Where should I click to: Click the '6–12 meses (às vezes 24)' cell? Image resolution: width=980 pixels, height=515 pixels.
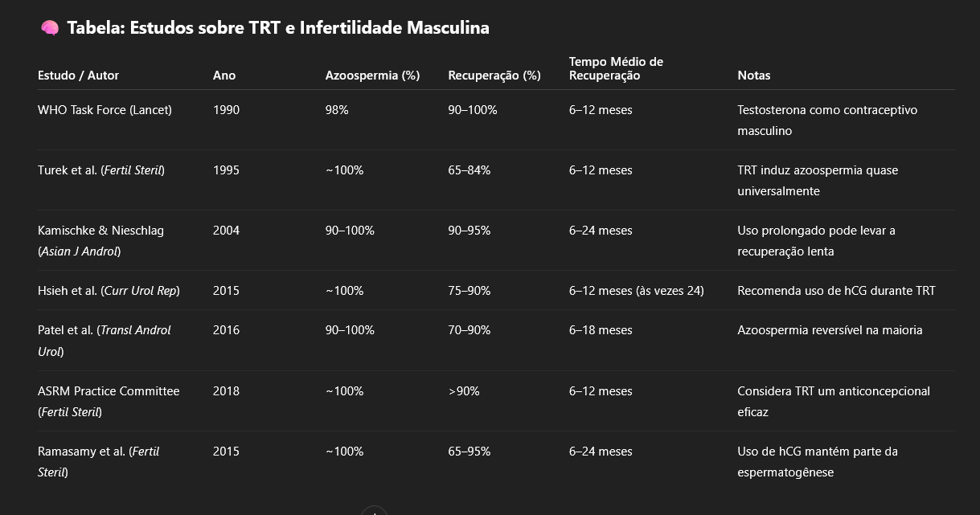(x=637, y=291)
